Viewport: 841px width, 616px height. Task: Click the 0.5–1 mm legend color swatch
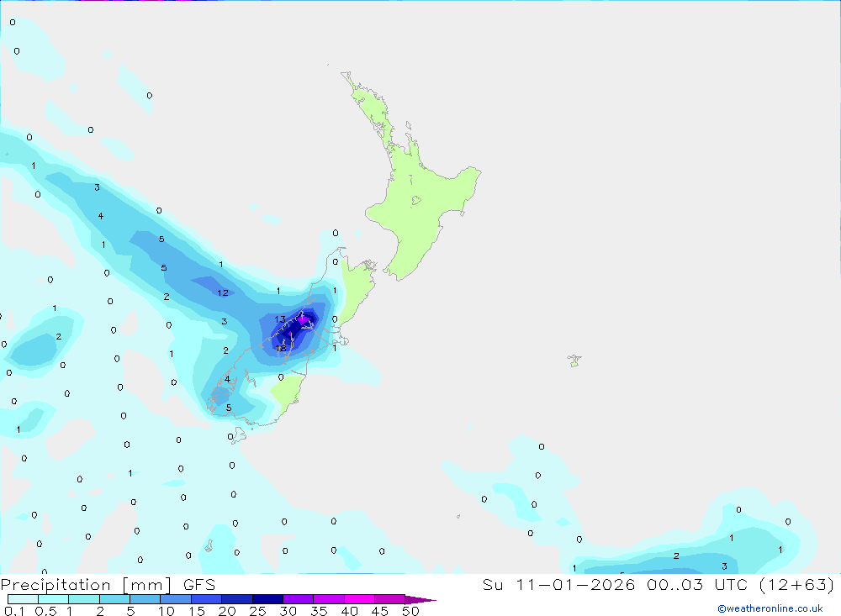click(54, 599)
